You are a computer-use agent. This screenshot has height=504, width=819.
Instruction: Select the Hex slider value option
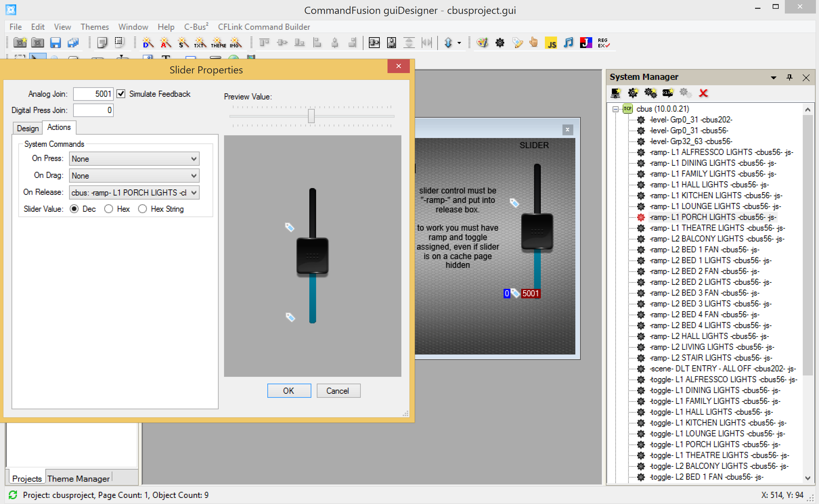click(x=109, y=209)
